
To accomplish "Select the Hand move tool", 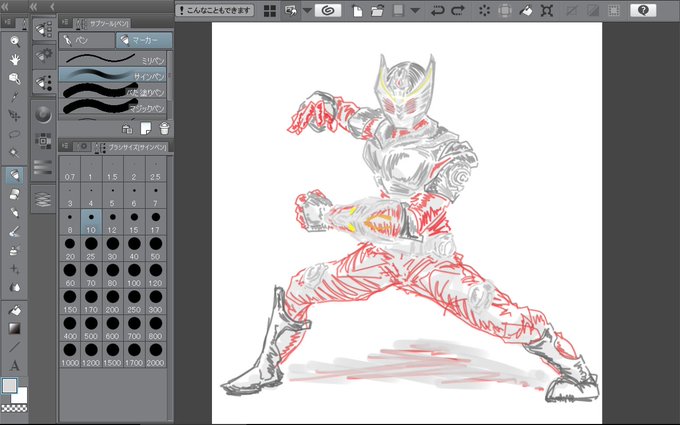I will point(15,59).
